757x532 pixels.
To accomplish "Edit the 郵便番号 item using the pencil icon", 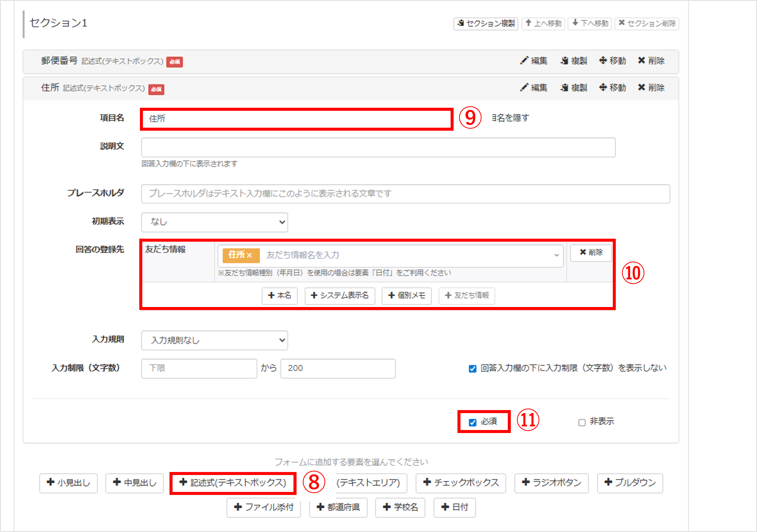I will pyautogui.click(x=534, y=61).
